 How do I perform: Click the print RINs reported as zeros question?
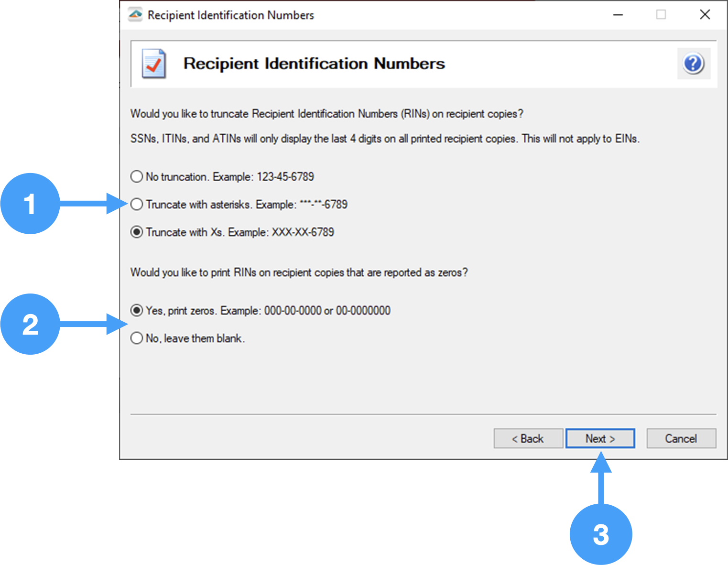click(x=299, y=272)
